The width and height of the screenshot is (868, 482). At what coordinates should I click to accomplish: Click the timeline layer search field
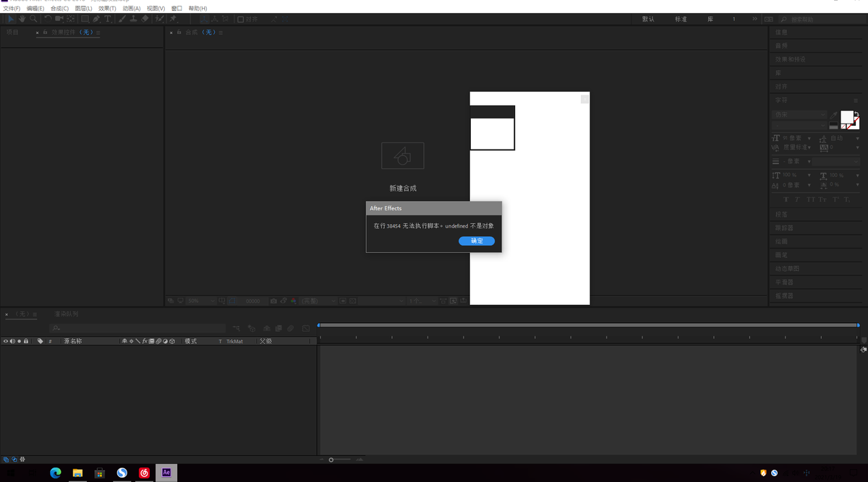tap(137, 328)
